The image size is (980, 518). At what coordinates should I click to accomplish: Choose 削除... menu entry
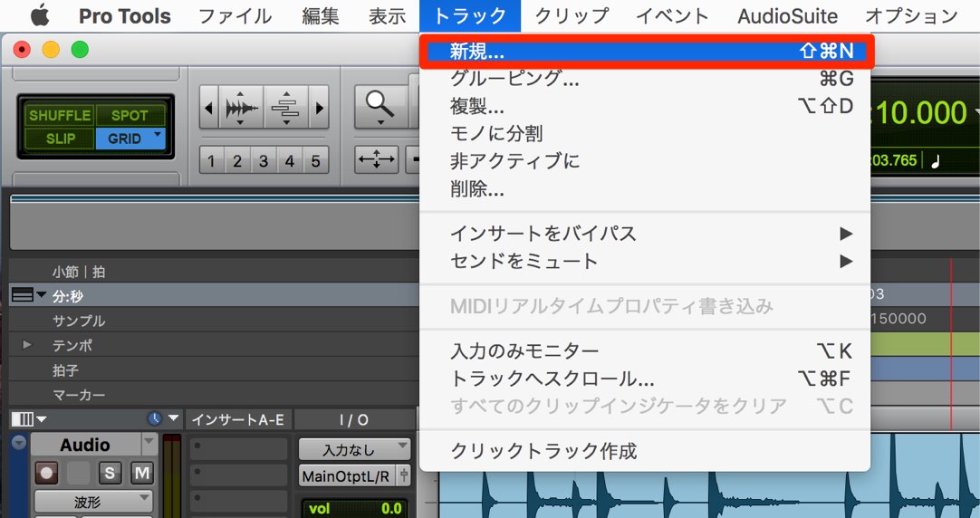(645, 188)
